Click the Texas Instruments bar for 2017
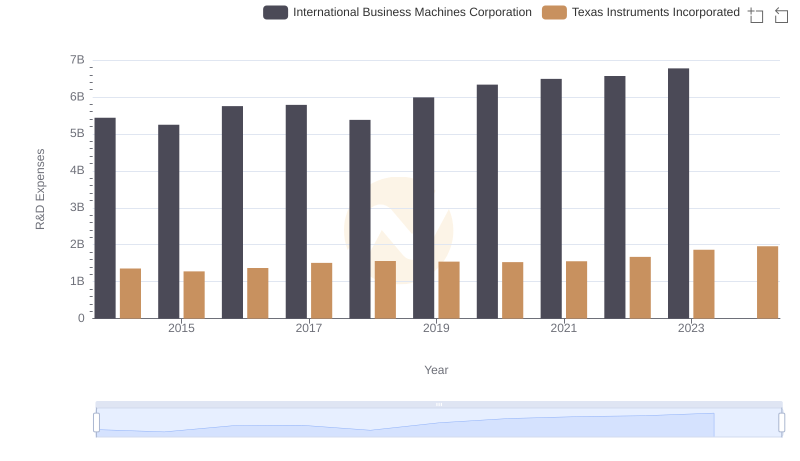The width and height of the screenshot is (800, 461). [321, 291]
